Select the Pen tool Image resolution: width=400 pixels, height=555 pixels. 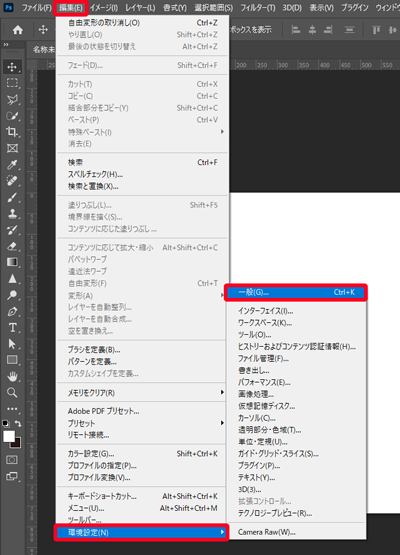tap(12, 311)
